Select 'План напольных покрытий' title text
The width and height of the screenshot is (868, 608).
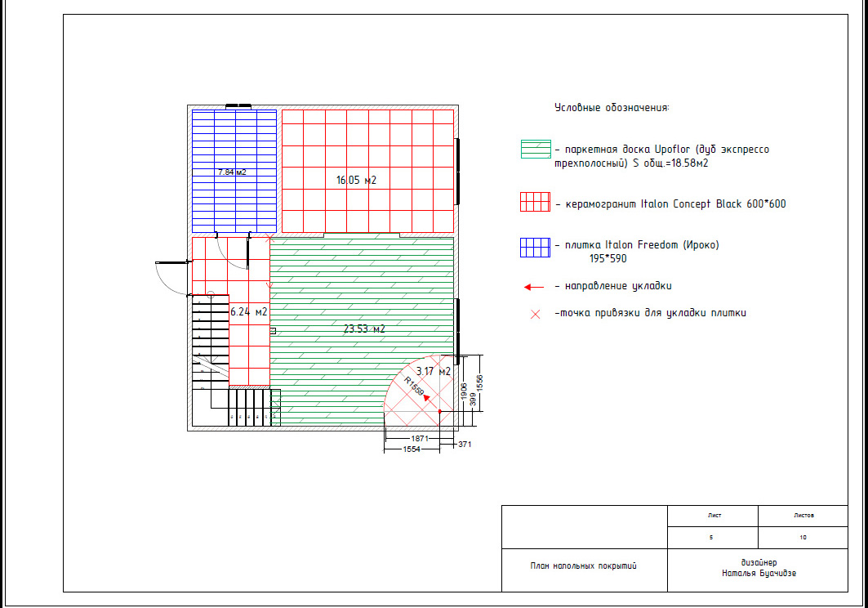584,566
